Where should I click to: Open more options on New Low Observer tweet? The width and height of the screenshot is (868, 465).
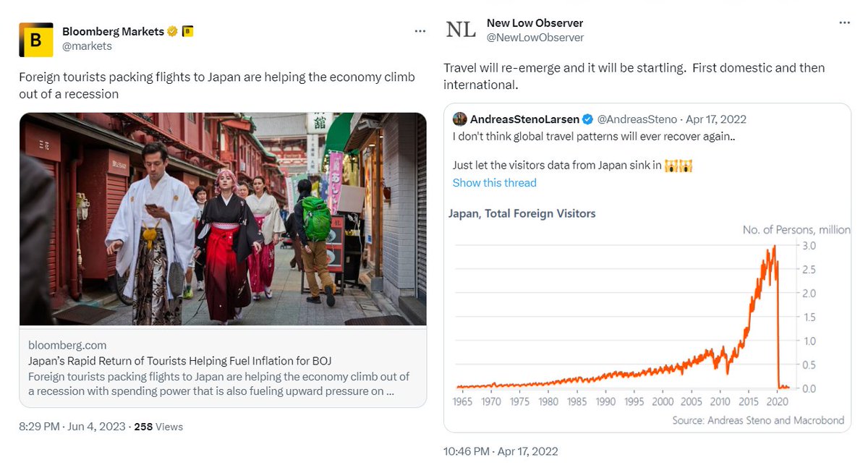(x=844, y=23)
